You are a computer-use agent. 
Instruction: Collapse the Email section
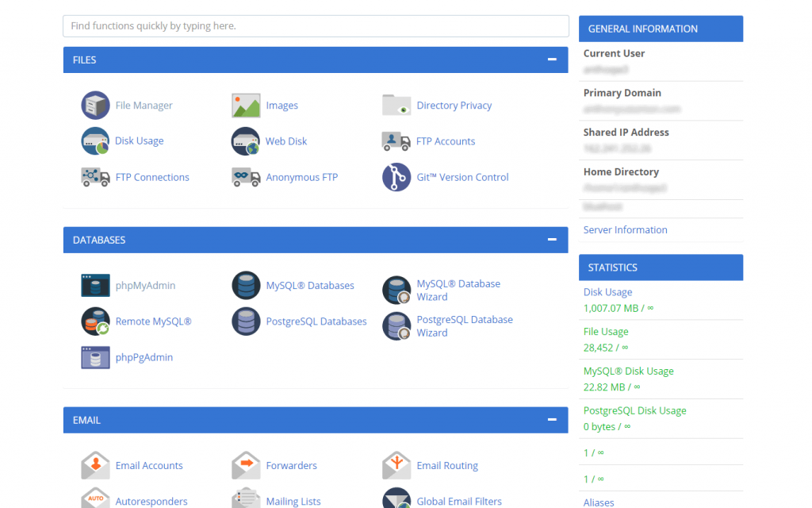551,420
